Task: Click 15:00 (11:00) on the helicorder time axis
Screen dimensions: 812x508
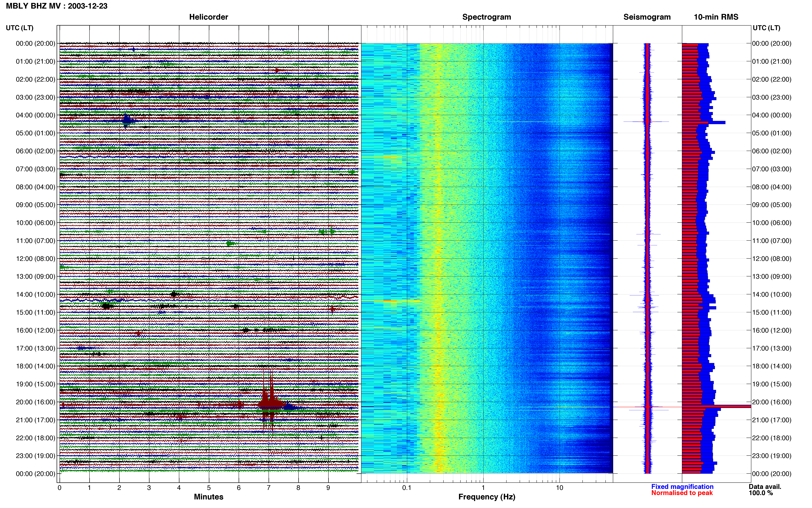Action: click(36, 313)
